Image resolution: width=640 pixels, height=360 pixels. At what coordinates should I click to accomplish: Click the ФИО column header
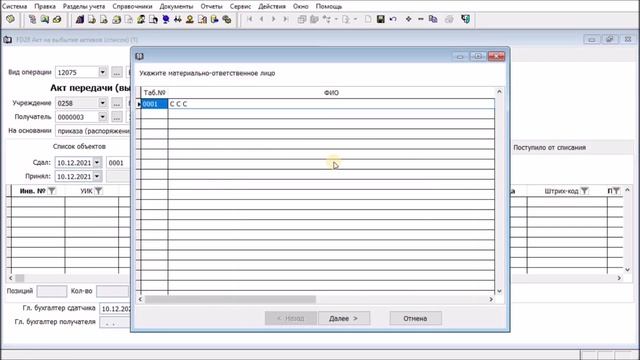[331, 93]
